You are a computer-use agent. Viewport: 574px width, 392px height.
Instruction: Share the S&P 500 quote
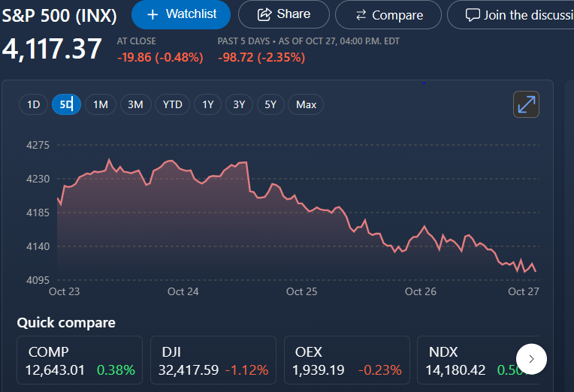pos(284,14)
